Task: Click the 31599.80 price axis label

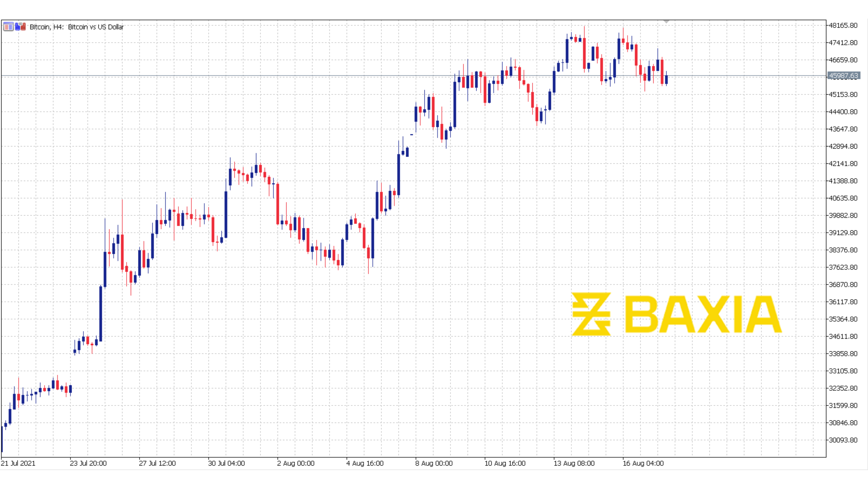Action: (x=843, y=406)
